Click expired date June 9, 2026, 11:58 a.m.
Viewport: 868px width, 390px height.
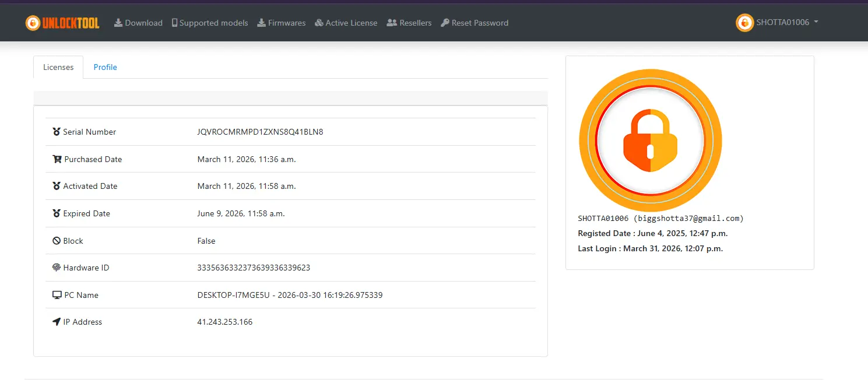(x=241, y=213)
